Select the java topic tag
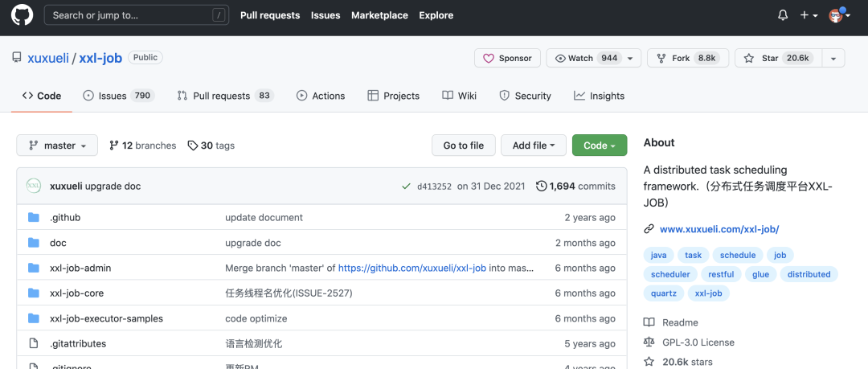 [659, 255]
